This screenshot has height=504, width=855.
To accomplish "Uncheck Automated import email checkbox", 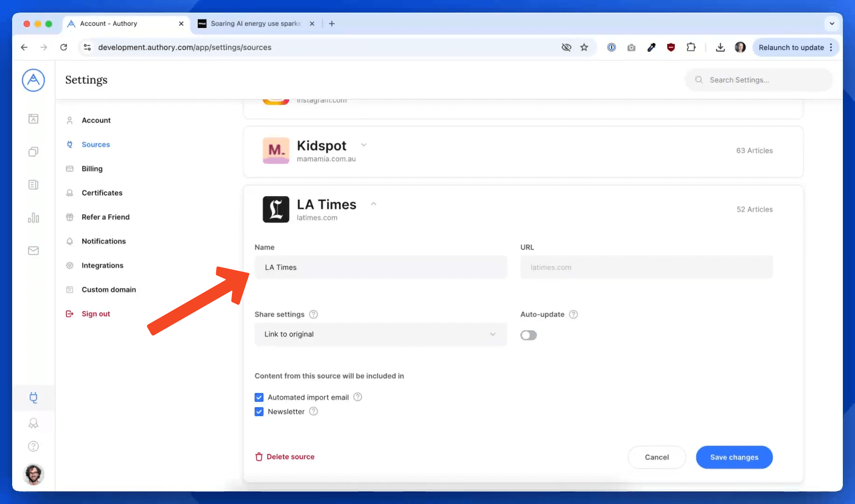I will coord(259,397).
